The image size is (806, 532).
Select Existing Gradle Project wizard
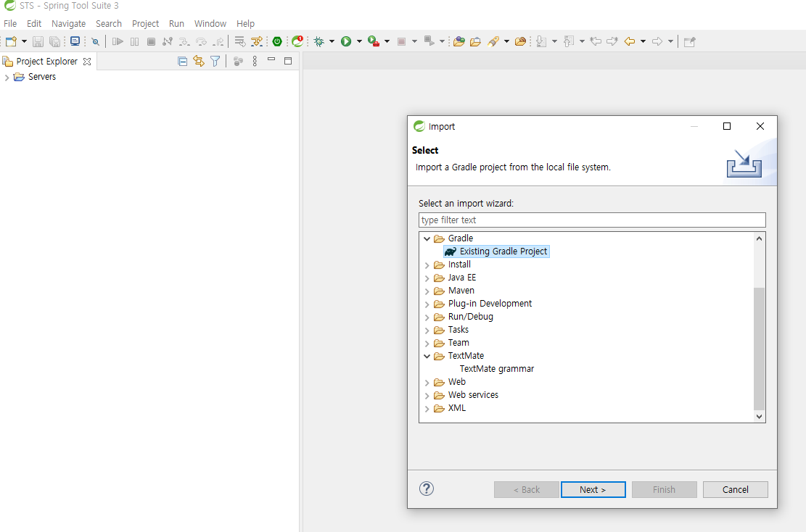point(496,251)
